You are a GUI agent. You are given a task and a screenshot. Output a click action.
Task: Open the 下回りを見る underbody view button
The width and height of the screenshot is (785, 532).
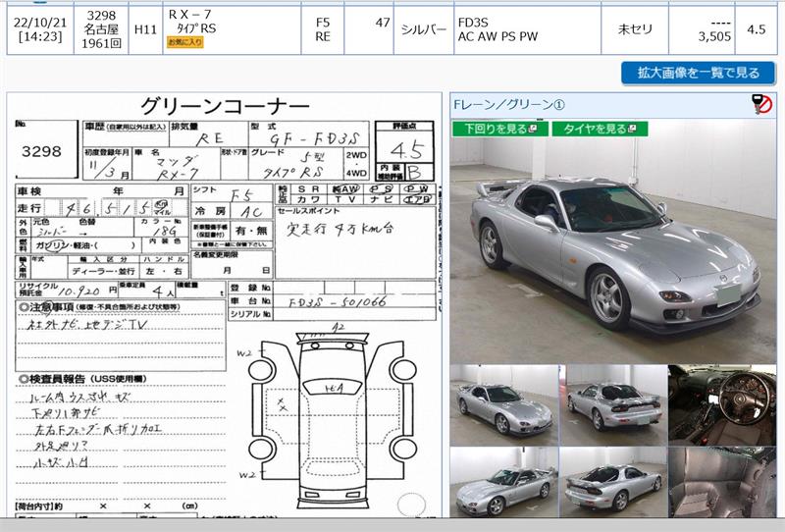[x=500, y=129]
